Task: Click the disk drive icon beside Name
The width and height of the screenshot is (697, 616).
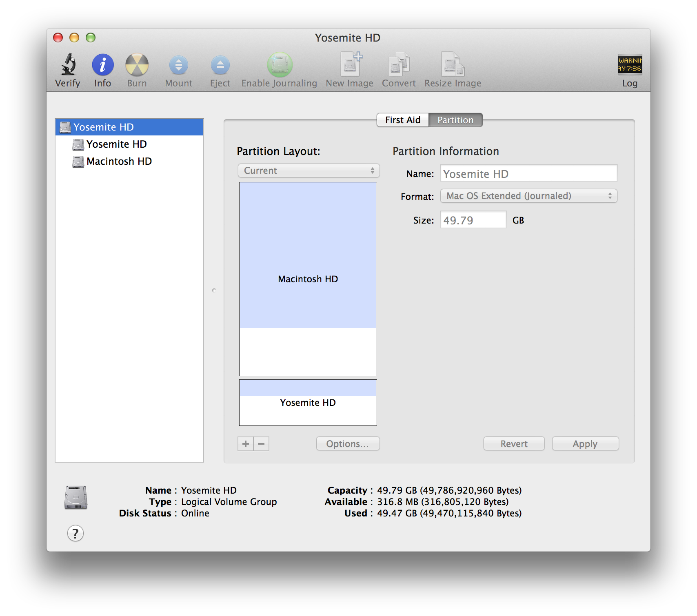Action: [76, 497]
